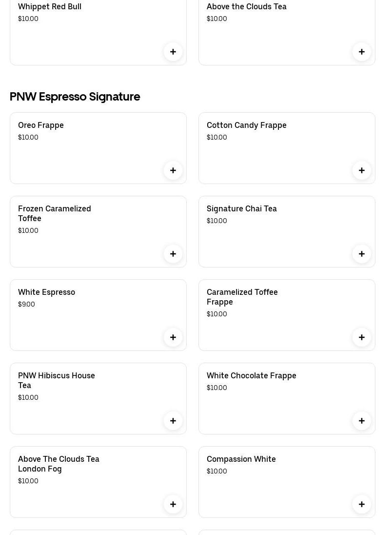This screenshot has width=392, height=535.
Task: Add Frozen Caramelized Toffee to cart
Action: coord(173,254)
